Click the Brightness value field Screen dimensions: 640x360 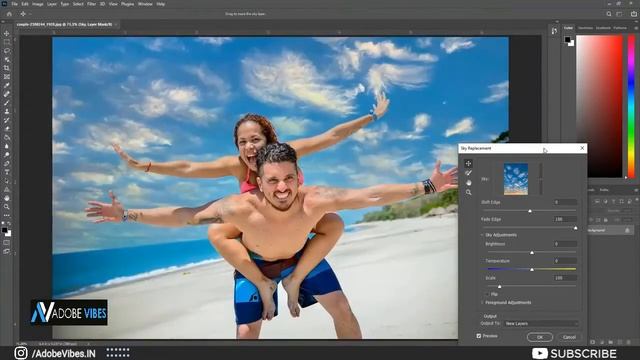tap(565, 244)
